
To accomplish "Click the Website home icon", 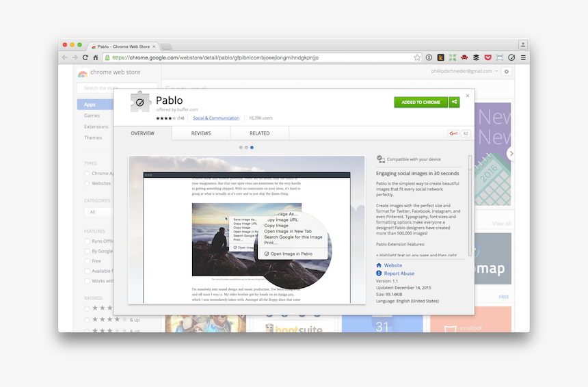I will tap(379, 265).
